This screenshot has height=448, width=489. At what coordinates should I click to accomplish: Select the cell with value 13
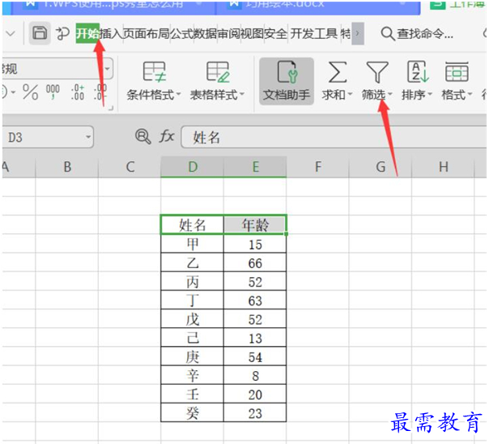(x=255, y=338)
